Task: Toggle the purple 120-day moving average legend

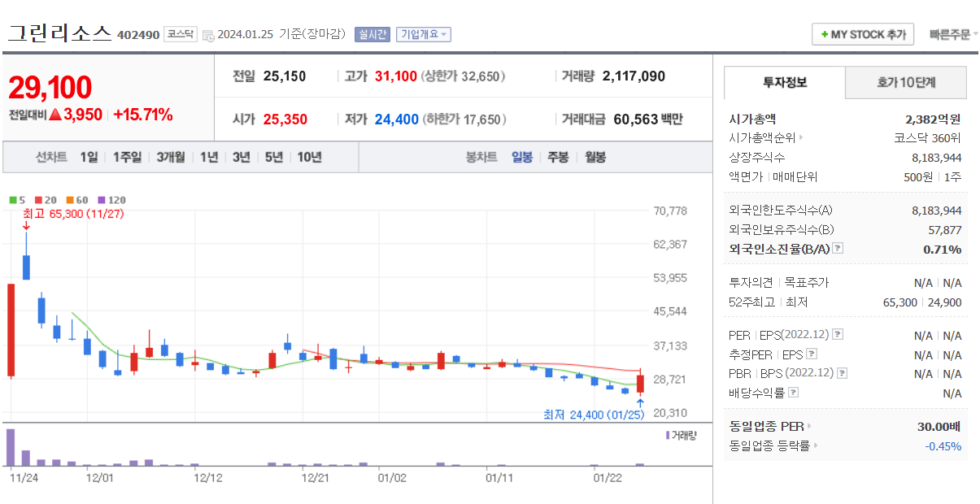Action: [111, 200]
